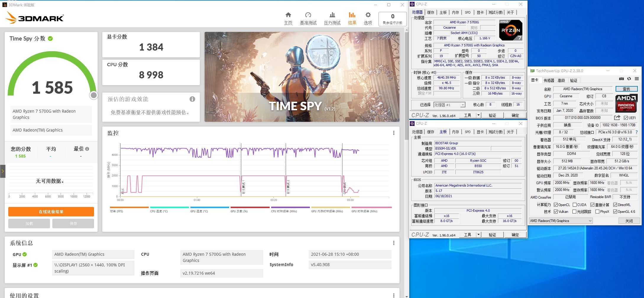Click the info icon beside 最佳 score
Screen dimensions: 644x298
point(87,149)
